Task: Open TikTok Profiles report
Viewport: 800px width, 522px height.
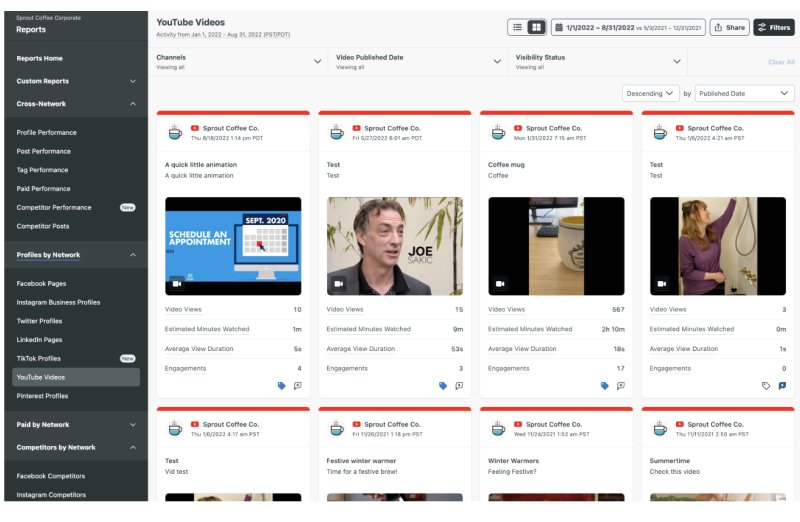Action: [x=38, y=359]
